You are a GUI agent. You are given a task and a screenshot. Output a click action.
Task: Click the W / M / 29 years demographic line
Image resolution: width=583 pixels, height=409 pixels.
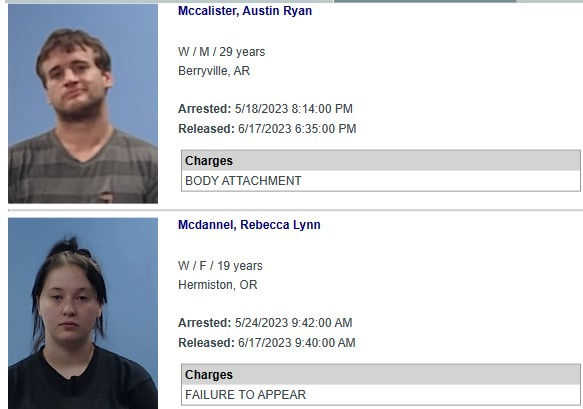222,52
